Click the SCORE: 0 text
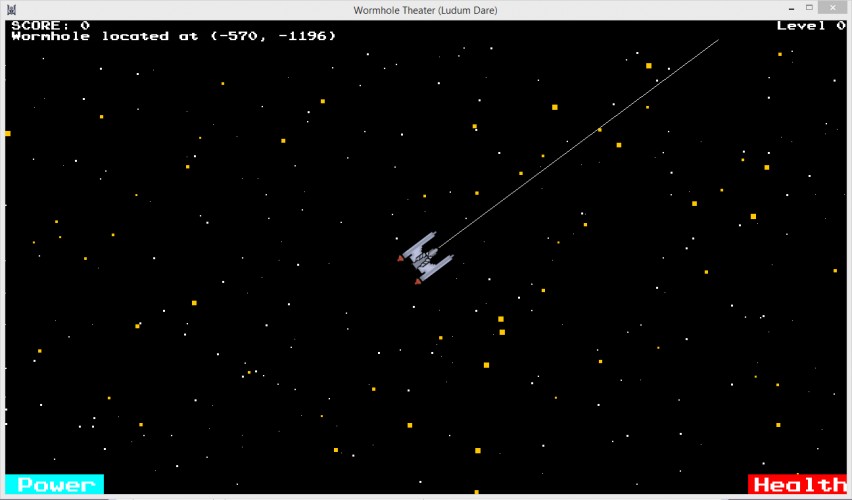Image resolution: width=852 pixels, height=500 pixels. tap(51, 26)
